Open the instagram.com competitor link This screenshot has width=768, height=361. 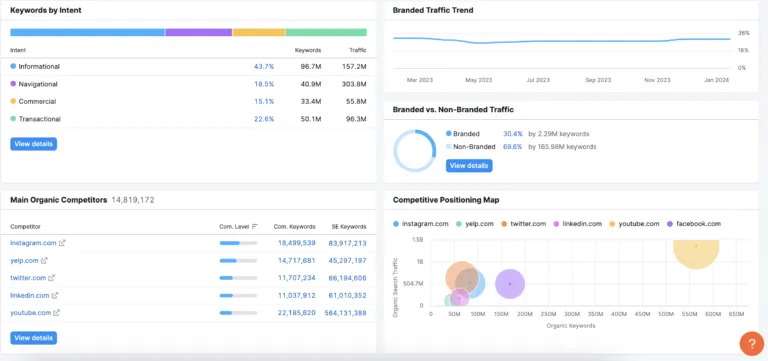[33, 243]
